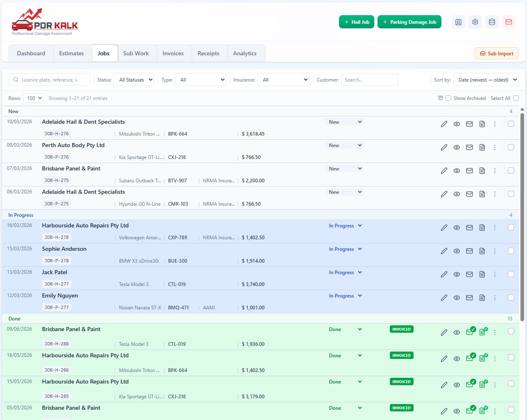Click the Customer search field

click(369, 80)
